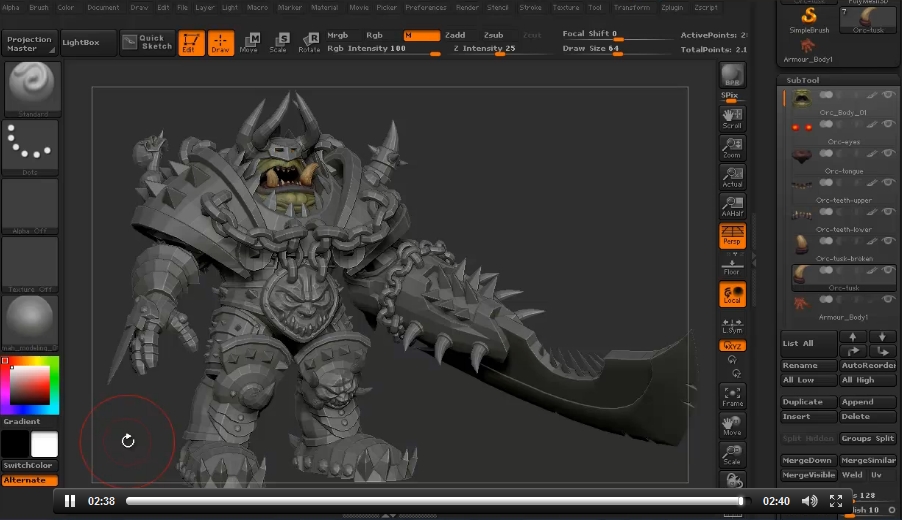Toggle Persp perspective view
Screen dimensions: 902x520
click(732, 236)
